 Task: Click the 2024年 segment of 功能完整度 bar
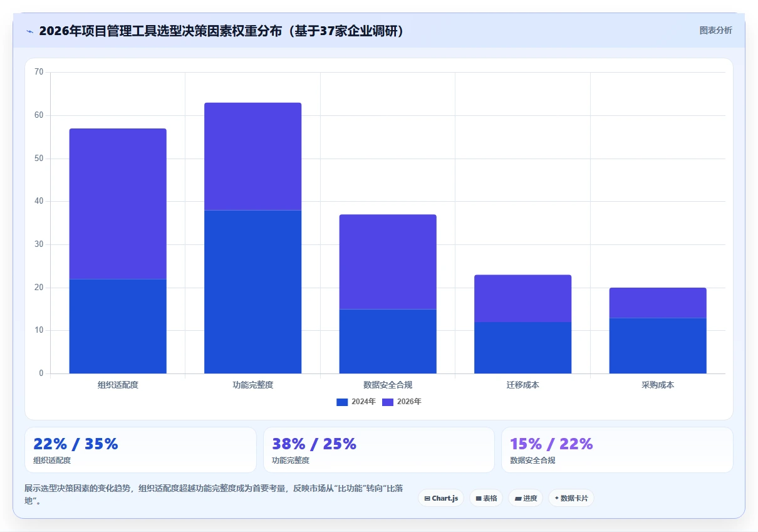pos(253,291)
